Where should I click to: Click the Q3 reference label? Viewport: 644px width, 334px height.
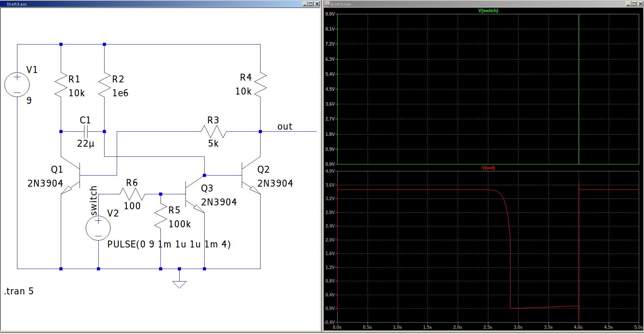(x=207, y=188)
